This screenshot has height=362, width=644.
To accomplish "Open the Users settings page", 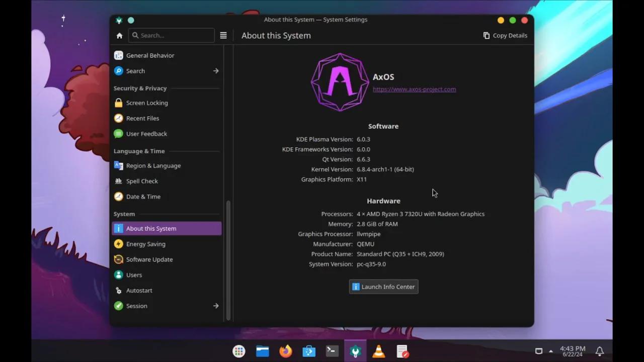I will (134, 275).
